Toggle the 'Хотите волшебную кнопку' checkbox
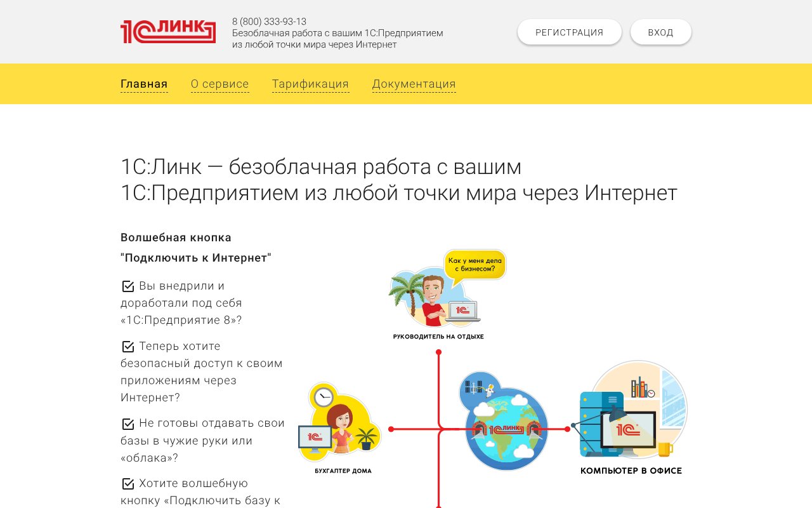The image size is (812, 508). point(128,483)
